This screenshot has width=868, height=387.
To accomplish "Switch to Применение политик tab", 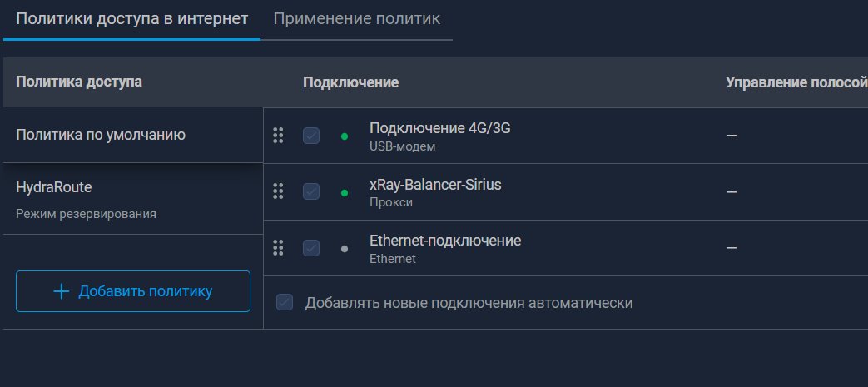I will click(x=356, y=18).
